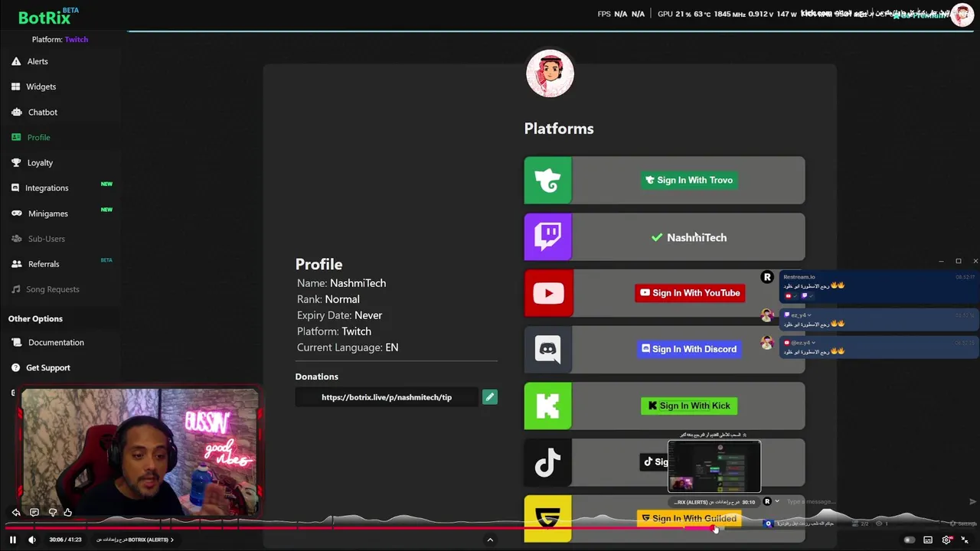Open Song Requests in the sidebar
The image size is (980, 551).
point(53,289)
